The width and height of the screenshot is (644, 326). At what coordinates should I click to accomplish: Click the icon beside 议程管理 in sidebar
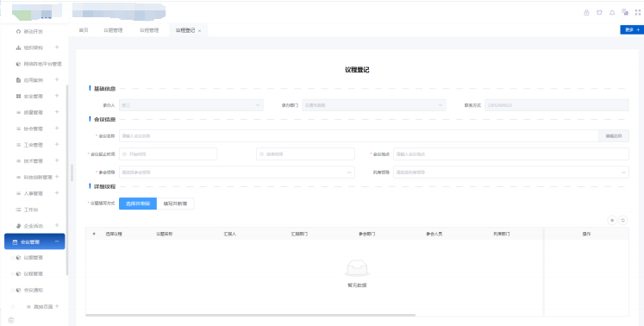pos(18,273)
